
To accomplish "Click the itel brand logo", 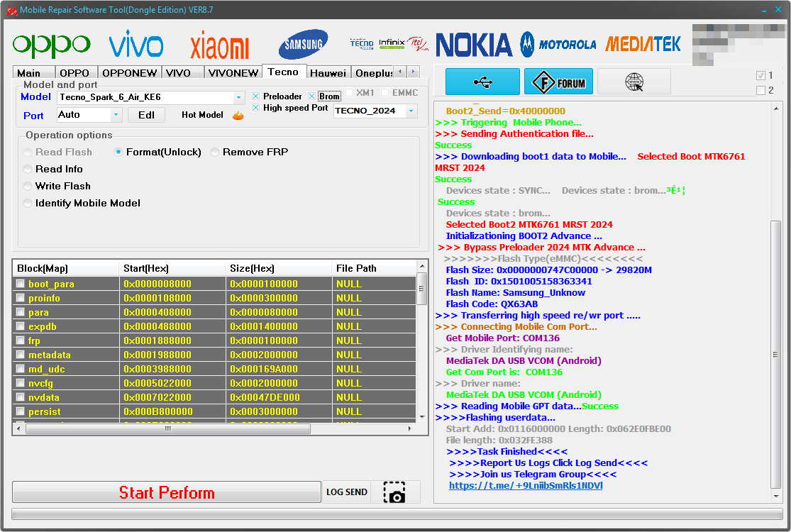I will 418,44.
